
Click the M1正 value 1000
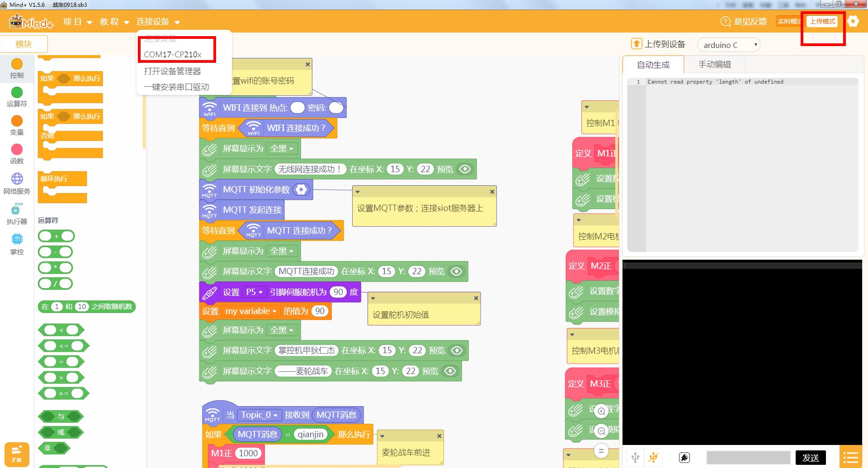(248, 453)
